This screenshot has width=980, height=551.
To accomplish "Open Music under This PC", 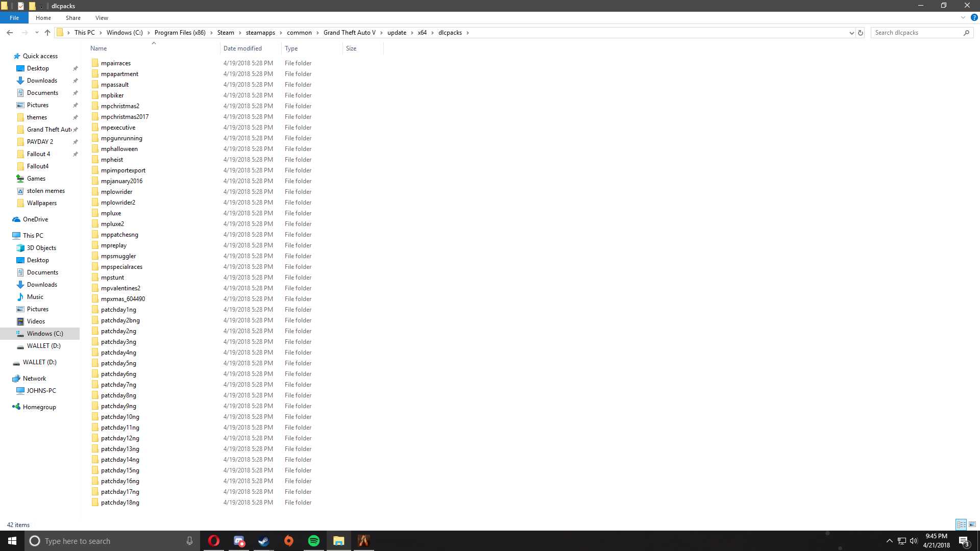I will click(x=35, y=297).
